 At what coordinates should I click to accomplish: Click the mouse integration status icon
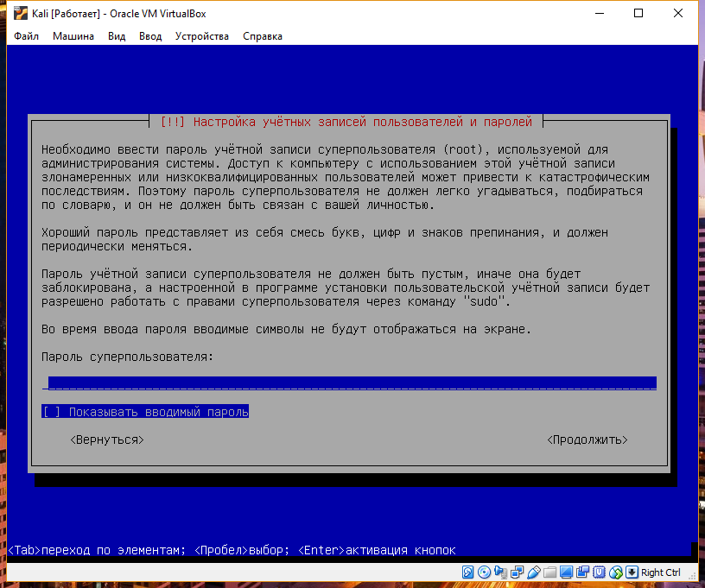(x=615, y=572)
